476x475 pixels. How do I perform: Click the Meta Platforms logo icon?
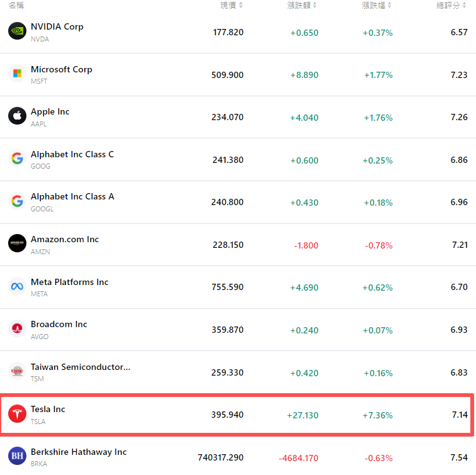pyautogui.click(x=17, y=286)
